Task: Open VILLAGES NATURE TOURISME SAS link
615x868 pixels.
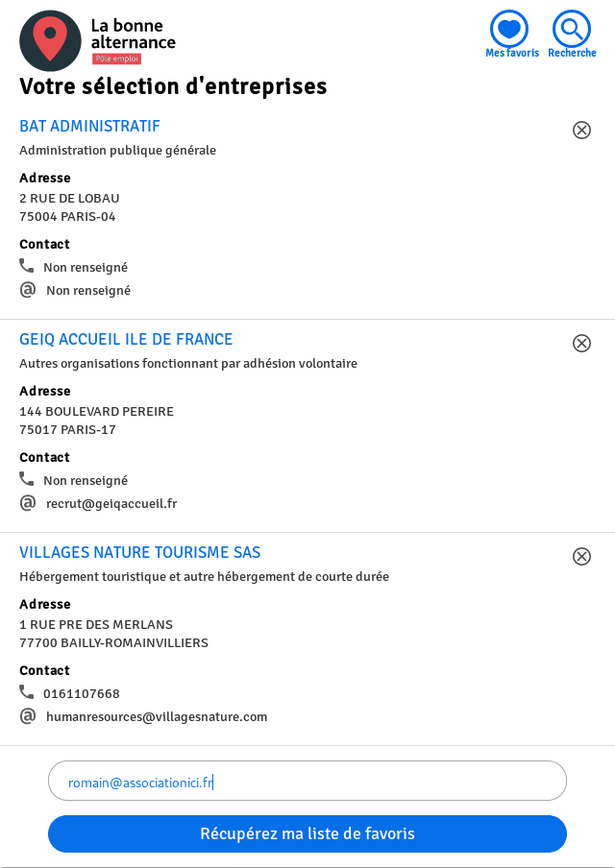Action: [139, 552]
